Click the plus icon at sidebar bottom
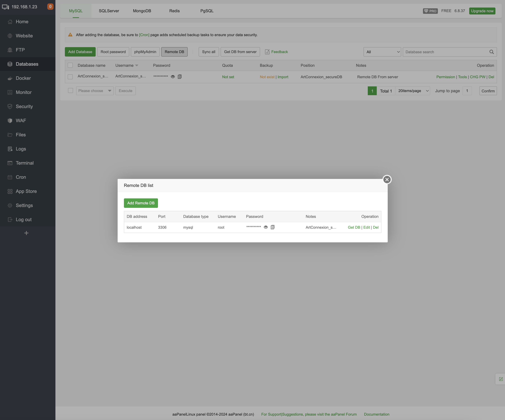 click(x=26, y=233)
